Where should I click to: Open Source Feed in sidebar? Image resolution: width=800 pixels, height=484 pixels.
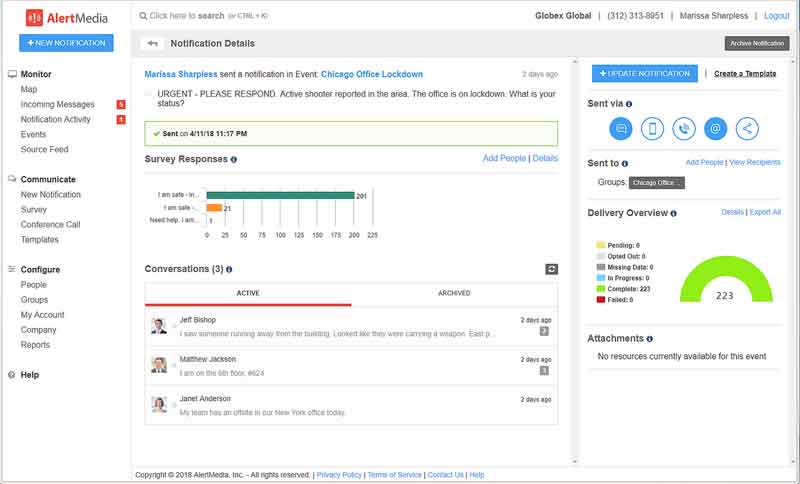[44, 149]
